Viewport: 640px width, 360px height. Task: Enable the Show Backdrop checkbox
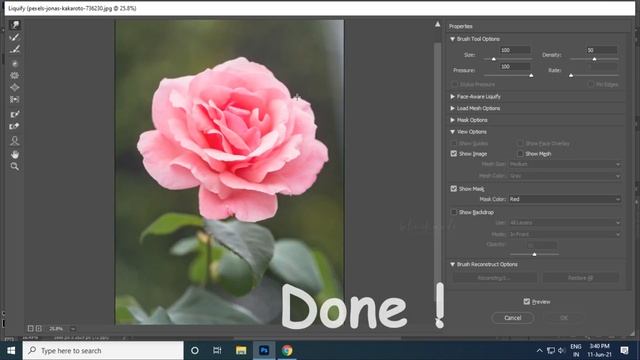(453, 212)
